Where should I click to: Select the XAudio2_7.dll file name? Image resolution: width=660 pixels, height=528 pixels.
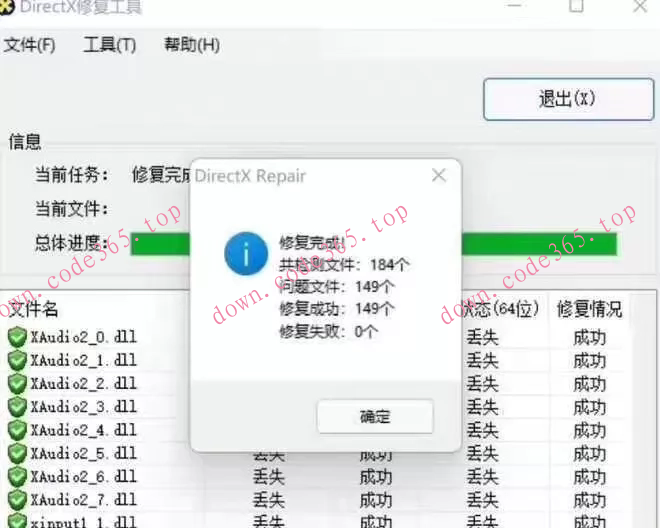(83, 500)
